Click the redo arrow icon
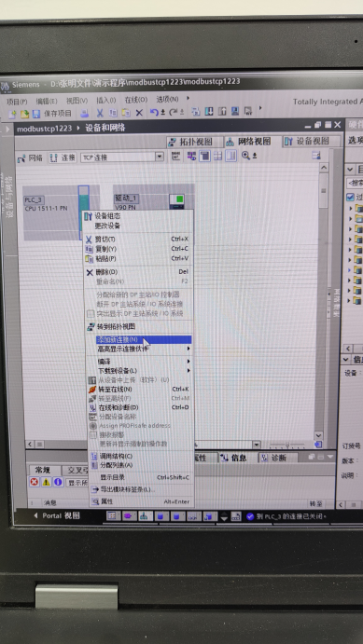This screenshot has width=363, height=644. [174, 112]
